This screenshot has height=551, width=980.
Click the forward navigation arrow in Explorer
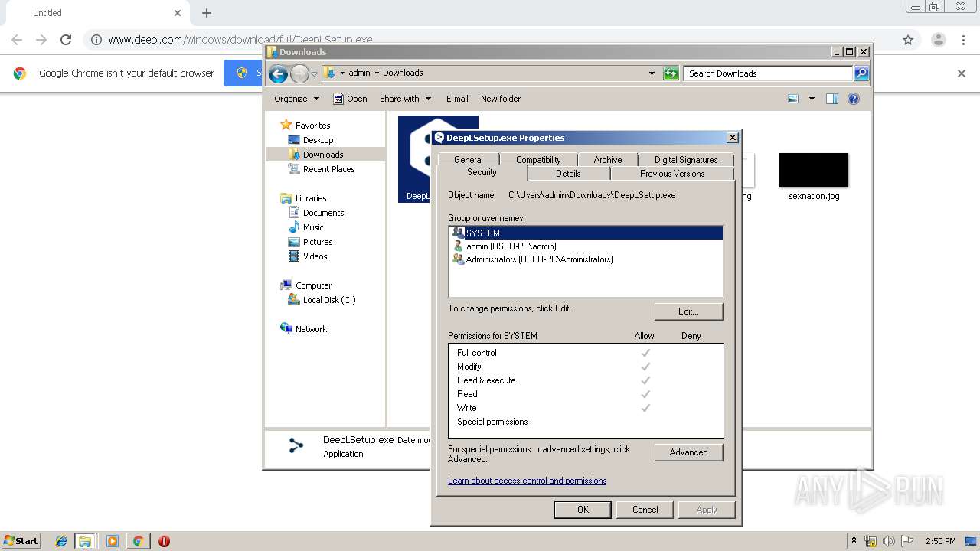pos(299,73)
